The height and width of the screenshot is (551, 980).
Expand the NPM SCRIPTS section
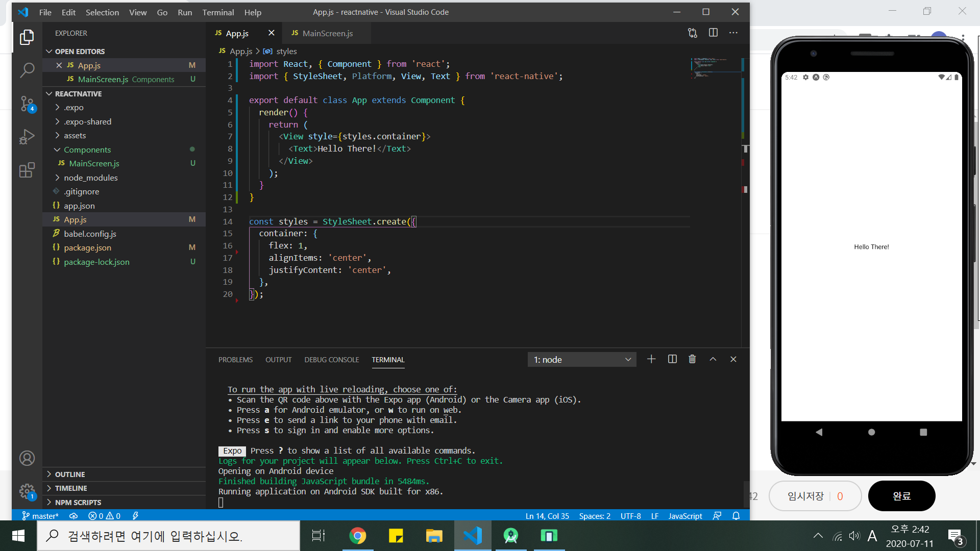[x=78, y=503]
